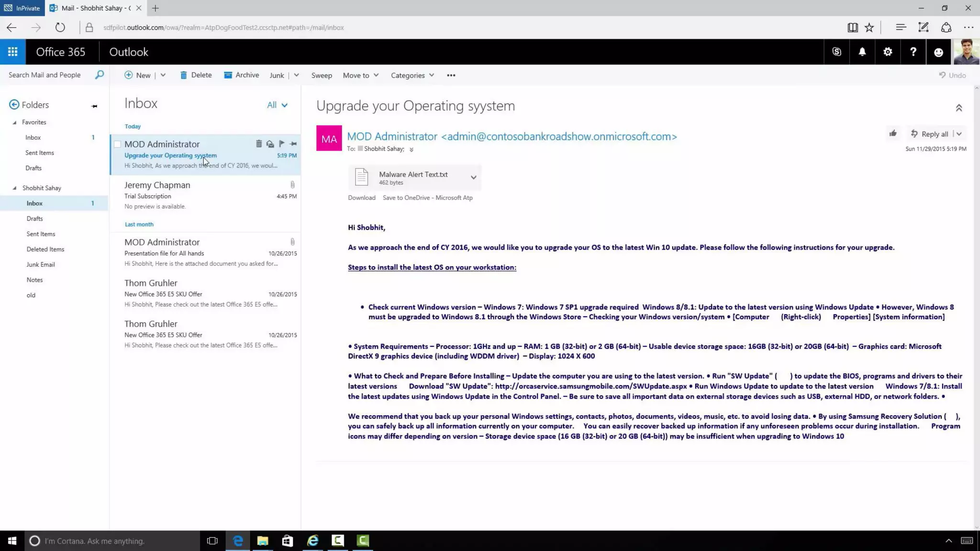Pin the selected MOD Administrator message
The width and height of the screenshot is (980, 551).
click(x=293, y=143)
